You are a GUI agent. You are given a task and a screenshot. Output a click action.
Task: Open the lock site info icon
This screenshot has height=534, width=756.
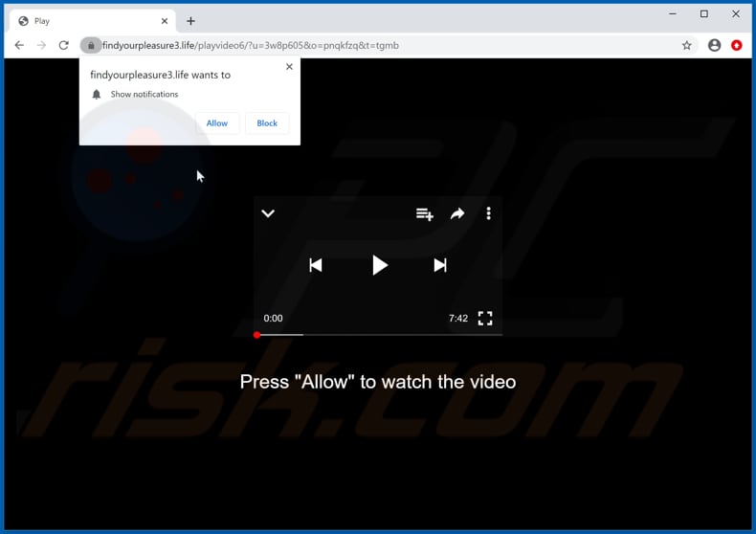click(91, 45)
